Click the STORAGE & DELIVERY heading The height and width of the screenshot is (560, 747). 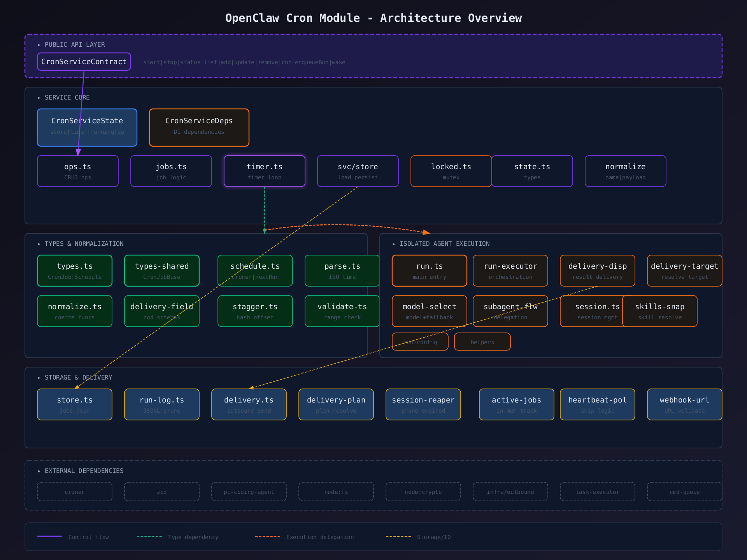[x=75, y=378]
